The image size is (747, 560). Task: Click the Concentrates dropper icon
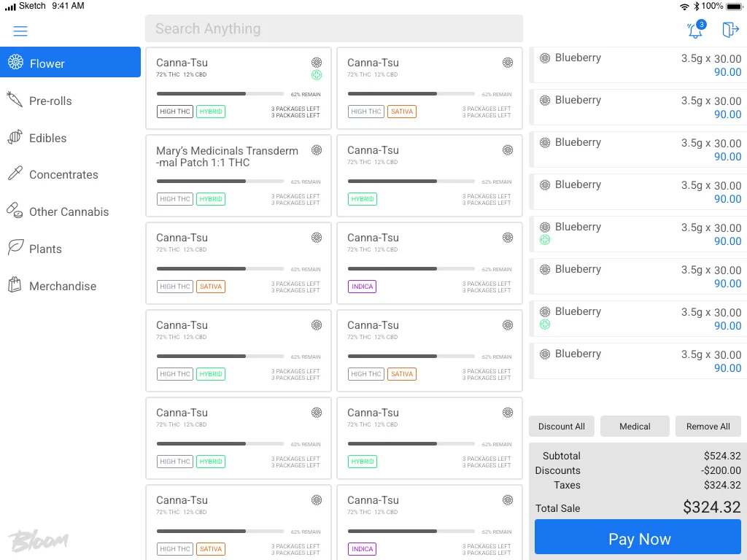(15, 174)
